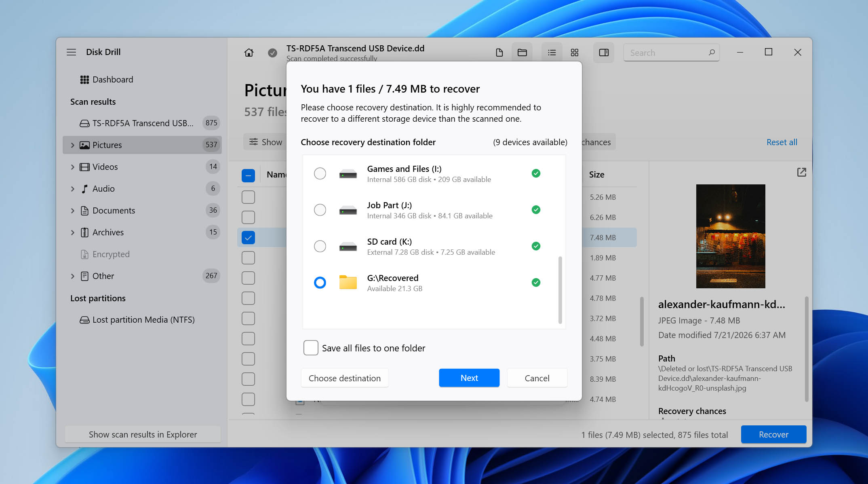The width and height of the screenshot is (868, 484).
Task: Select Job Part (J:) radio button
Action: pyautogui.click(x=320, y=210)
